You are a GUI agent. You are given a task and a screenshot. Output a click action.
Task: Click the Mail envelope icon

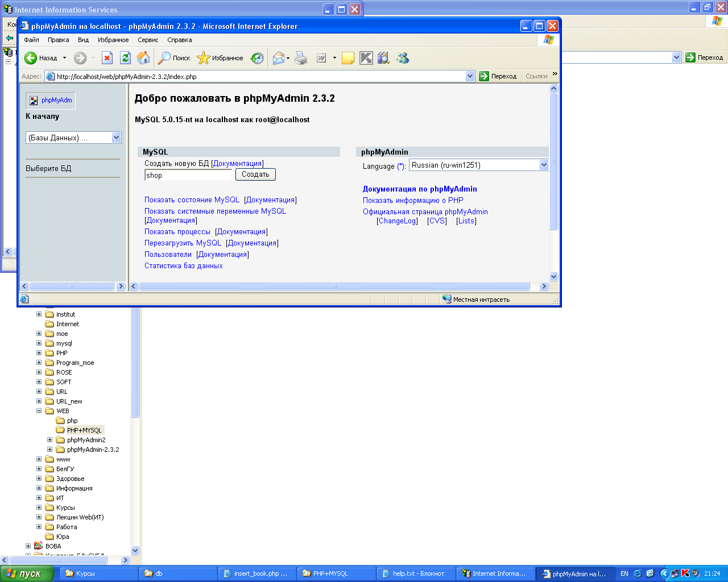pos(279,58)
